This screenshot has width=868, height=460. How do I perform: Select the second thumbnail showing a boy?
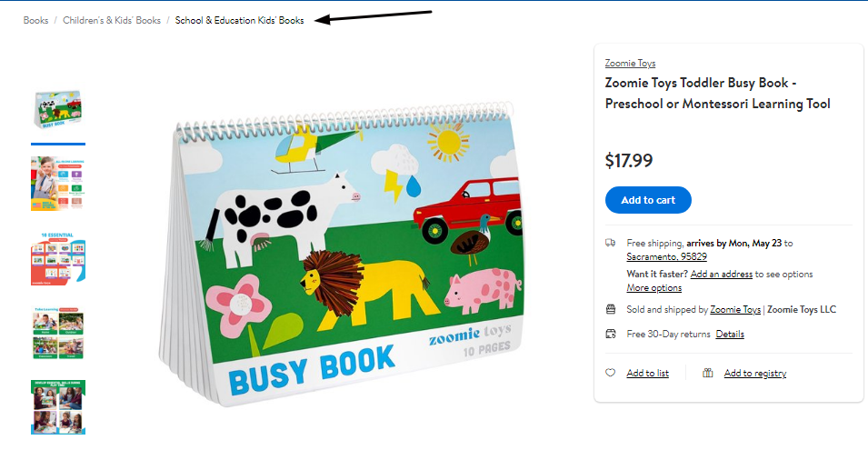[58, 184]
